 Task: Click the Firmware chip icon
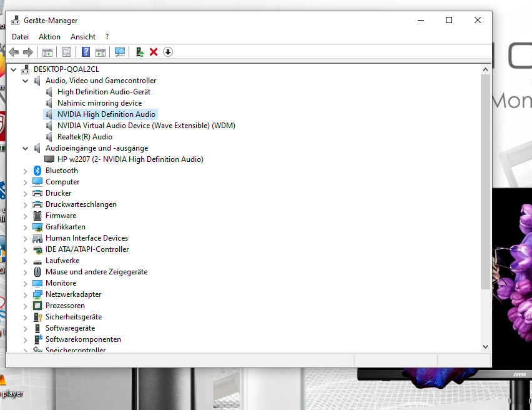(x=37, y=216)
